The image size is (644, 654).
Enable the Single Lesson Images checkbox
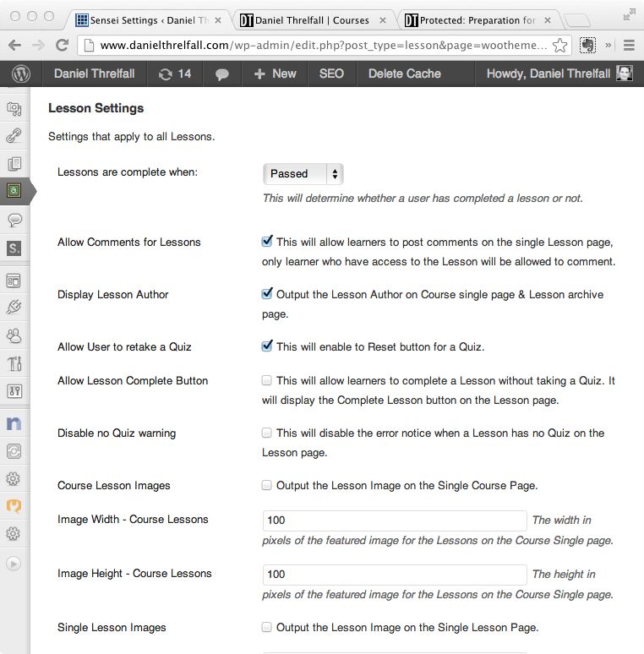click(x=266, y=627)
